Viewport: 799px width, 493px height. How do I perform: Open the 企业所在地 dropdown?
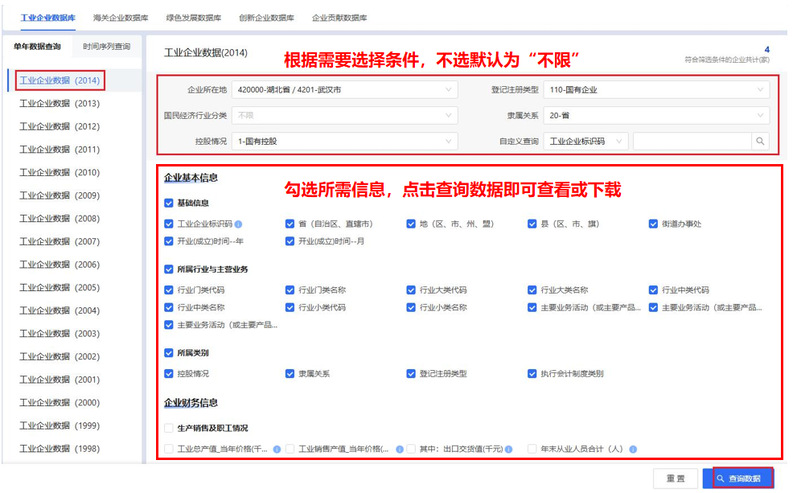tap(345, 90)
